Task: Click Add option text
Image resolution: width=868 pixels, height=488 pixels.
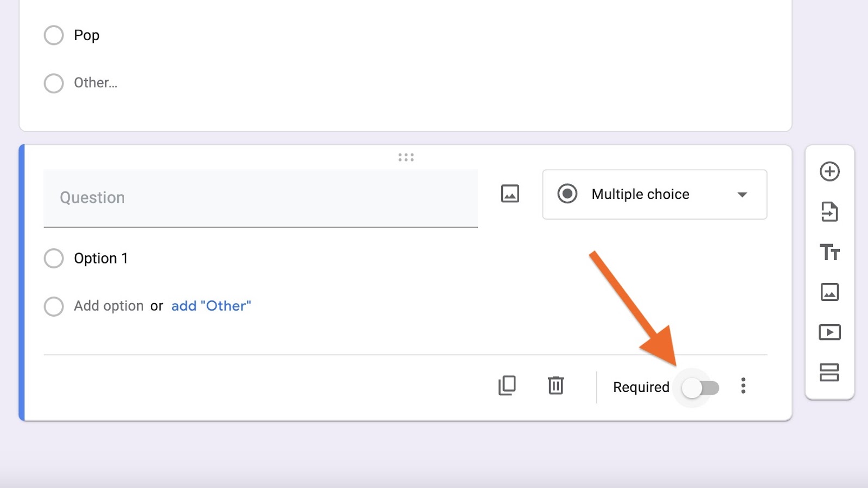Action: (108, 306)
